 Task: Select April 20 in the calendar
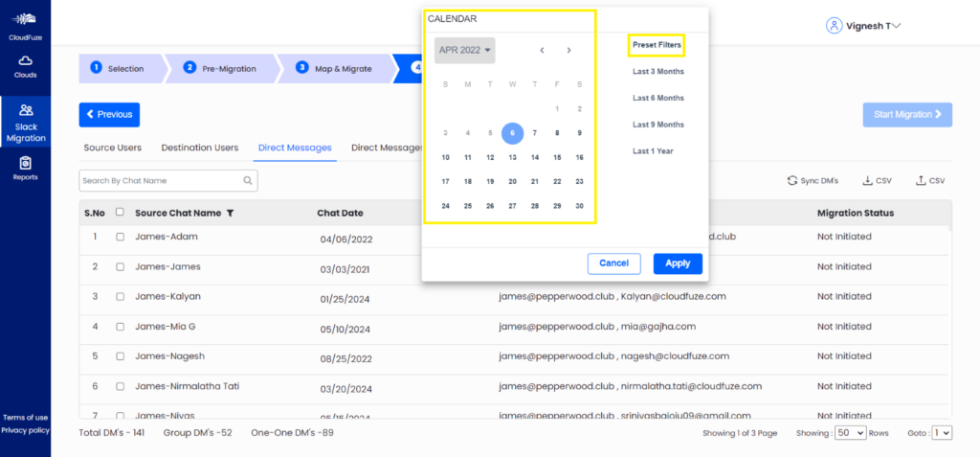[x=513, y=181]
